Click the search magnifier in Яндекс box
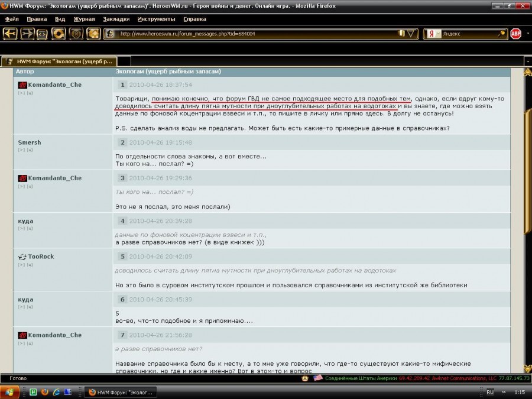This screenshot has width=532, height=399. [501, 34]
